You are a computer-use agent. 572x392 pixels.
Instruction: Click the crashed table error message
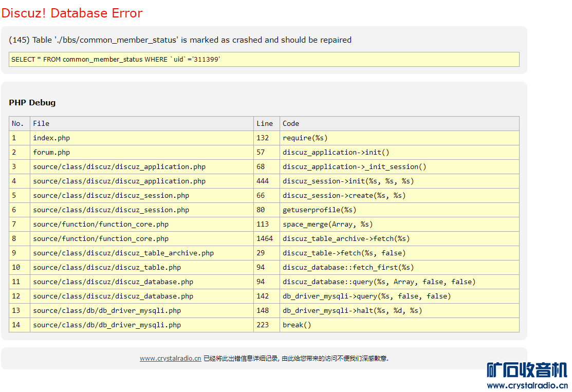point(180,40)
